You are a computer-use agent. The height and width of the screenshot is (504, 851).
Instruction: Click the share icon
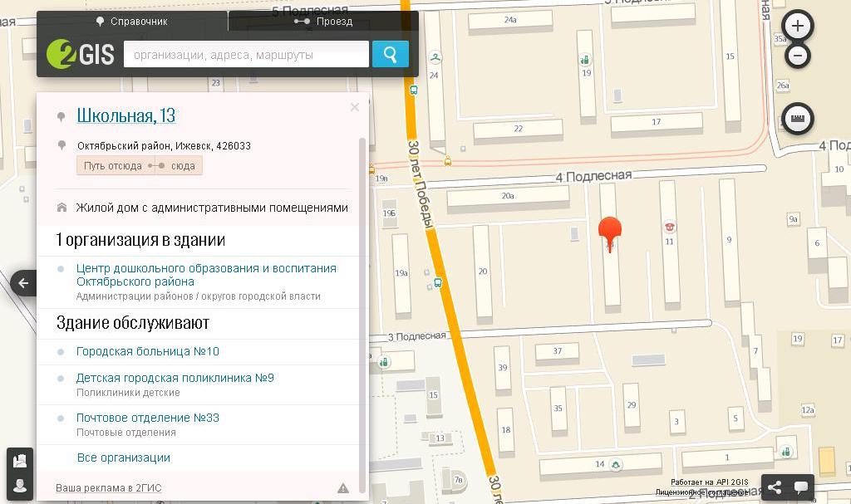tap(775, 487)
